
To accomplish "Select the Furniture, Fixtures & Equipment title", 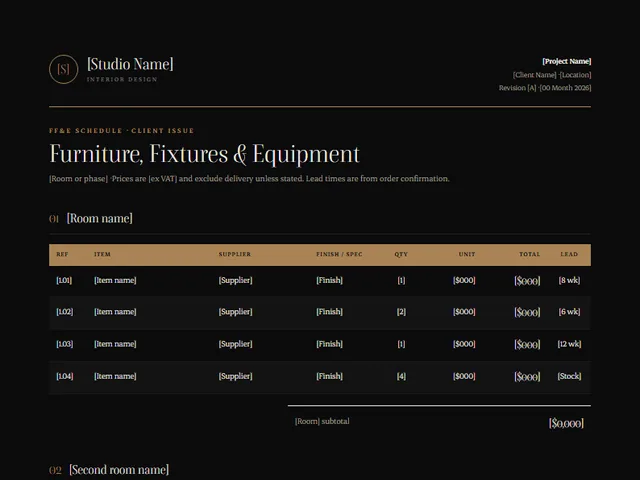I will [204, 154].
